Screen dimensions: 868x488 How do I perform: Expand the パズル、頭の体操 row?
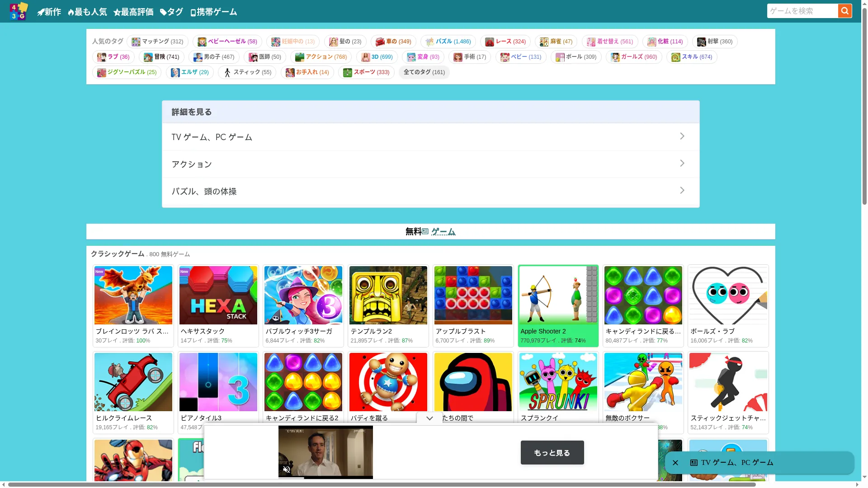[430, 191]
